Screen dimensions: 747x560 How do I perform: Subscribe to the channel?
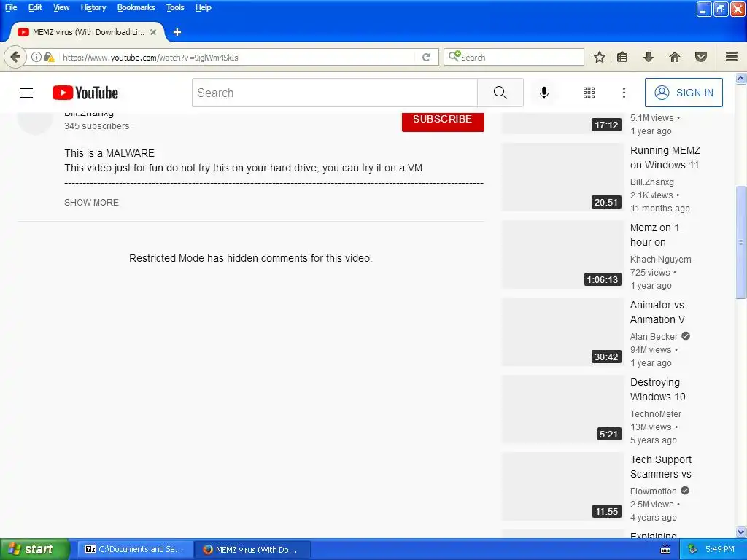[x=443, y=120]
